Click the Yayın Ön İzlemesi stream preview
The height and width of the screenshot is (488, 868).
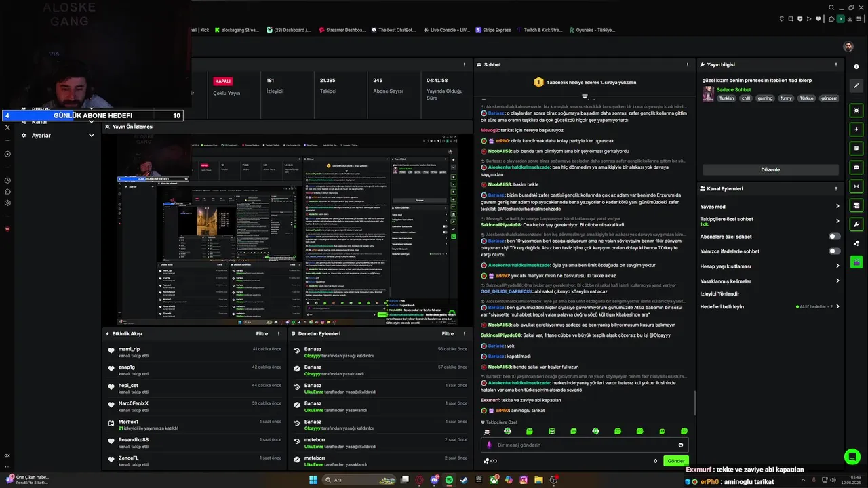coord(287,229)
